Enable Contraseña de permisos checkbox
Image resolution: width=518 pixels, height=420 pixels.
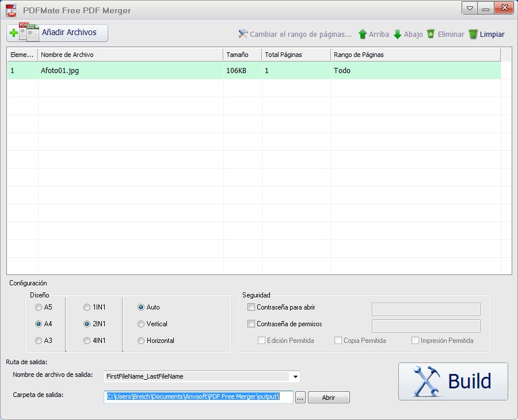pyautogui.click(x=251, y=323)
